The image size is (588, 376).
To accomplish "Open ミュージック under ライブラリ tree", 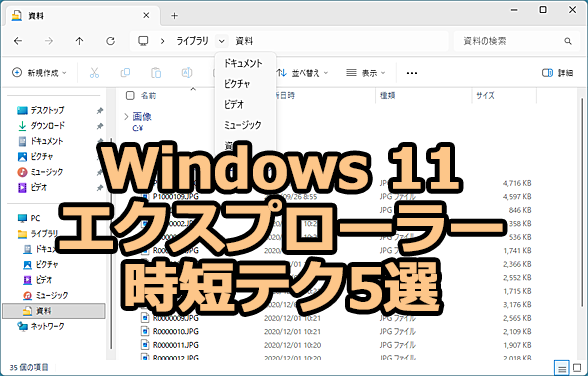I will coord(46,295).
